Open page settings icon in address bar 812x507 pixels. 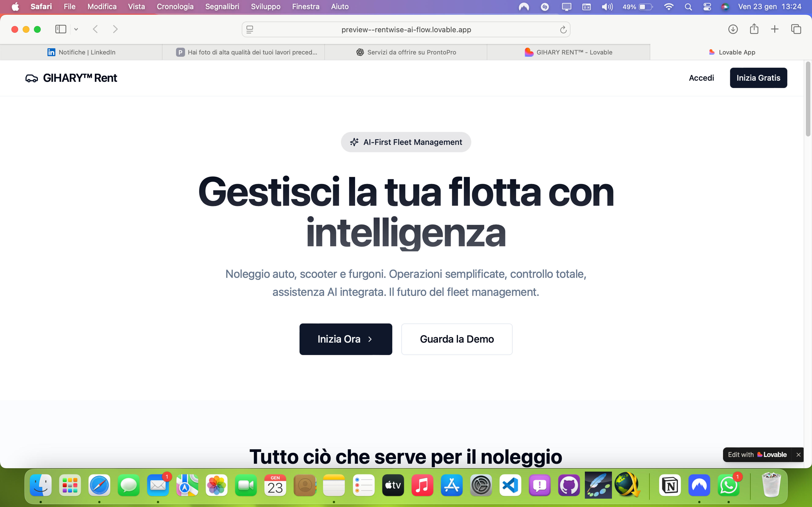click(250, 30)
